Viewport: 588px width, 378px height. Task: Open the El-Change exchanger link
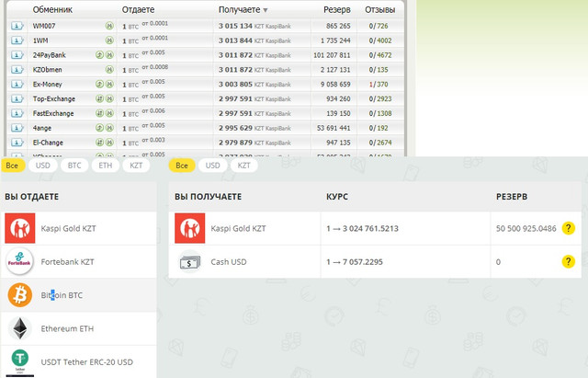click(48, 143)
